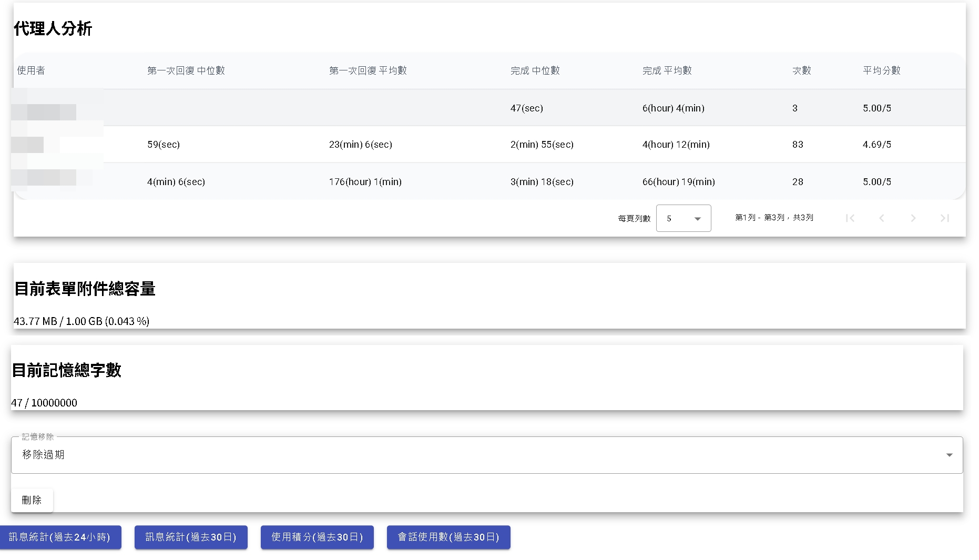Sort by 第一次回復 中位數 column
979x560 pixels.
point(186,70)
